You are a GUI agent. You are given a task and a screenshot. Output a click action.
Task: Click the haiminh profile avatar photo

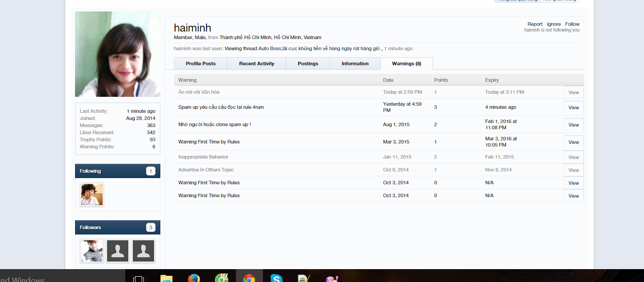point(118,54)
